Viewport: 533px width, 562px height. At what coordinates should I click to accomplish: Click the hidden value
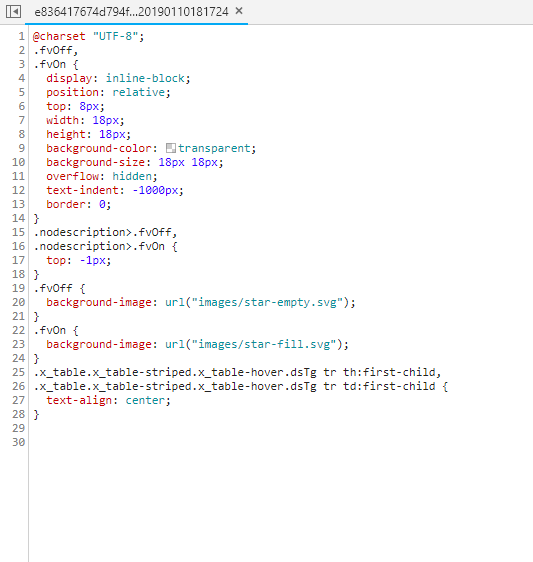[132, 176]
